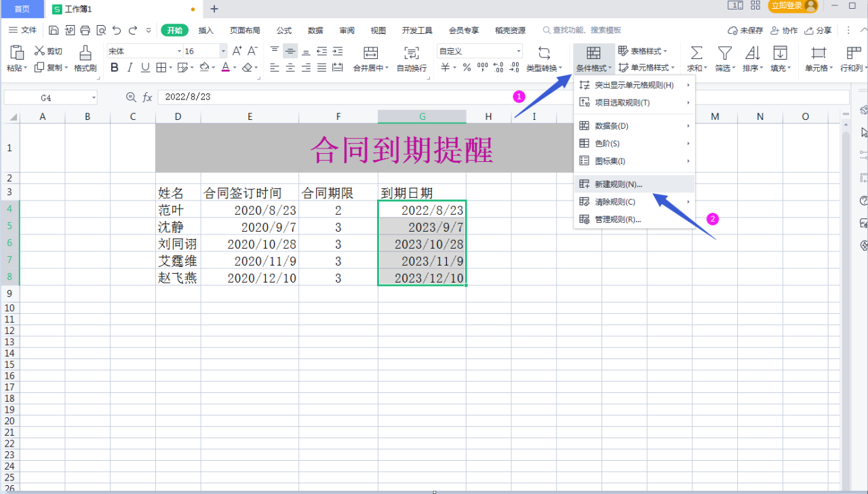
Task: Select cell containing 2023/12/10
Action: (x=422, y=277)
